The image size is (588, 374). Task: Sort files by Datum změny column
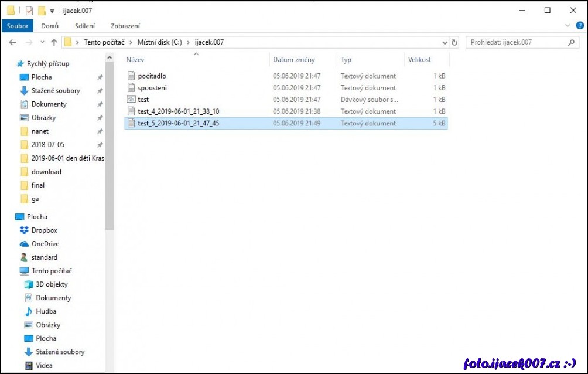[294, 60]
